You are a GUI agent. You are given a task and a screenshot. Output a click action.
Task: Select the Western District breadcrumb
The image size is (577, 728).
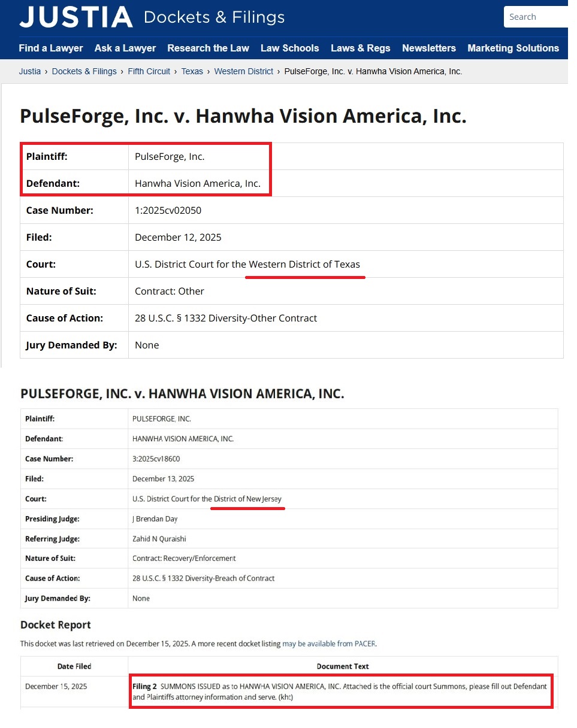243,71
